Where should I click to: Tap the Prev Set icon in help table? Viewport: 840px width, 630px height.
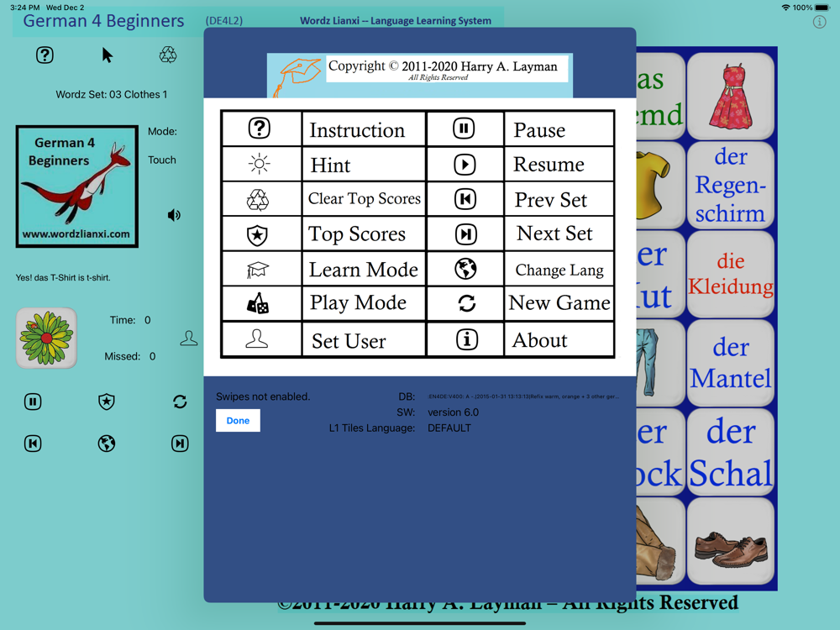[465, 199]
